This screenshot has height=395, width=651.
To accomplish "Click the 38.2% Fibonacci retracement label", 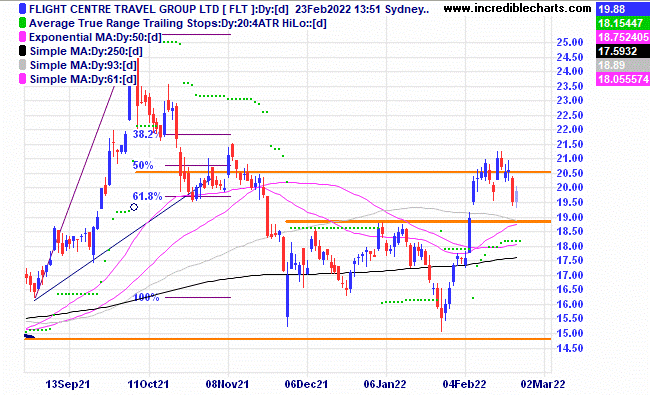I will 146,134.
